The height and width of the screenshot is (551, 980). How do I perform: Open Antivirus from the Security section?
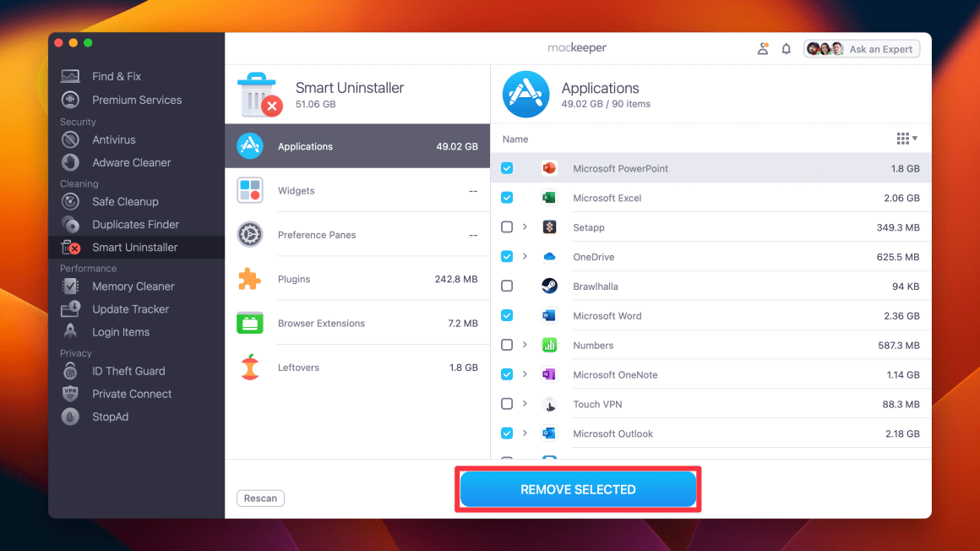tap(115, 139)
